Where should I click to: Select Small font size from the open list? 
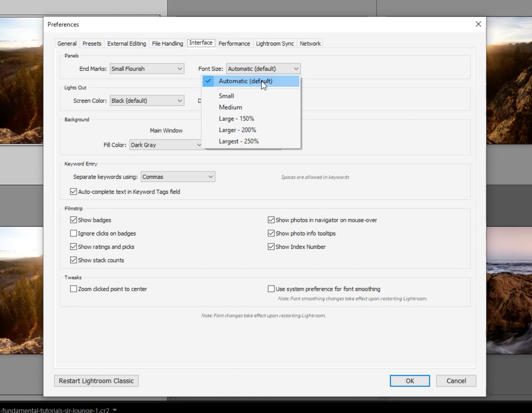coord(226,96)
